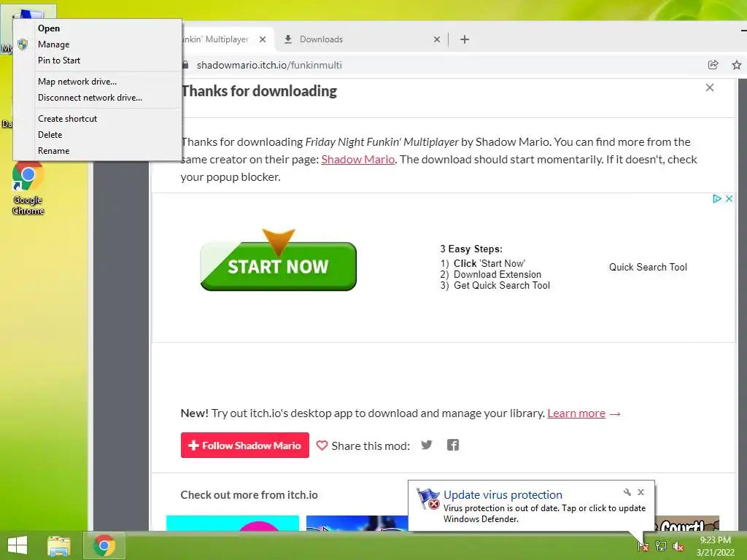This screenshot has height=560, width=747.
Task: Open a new Chrome tab
Action: 465,39
